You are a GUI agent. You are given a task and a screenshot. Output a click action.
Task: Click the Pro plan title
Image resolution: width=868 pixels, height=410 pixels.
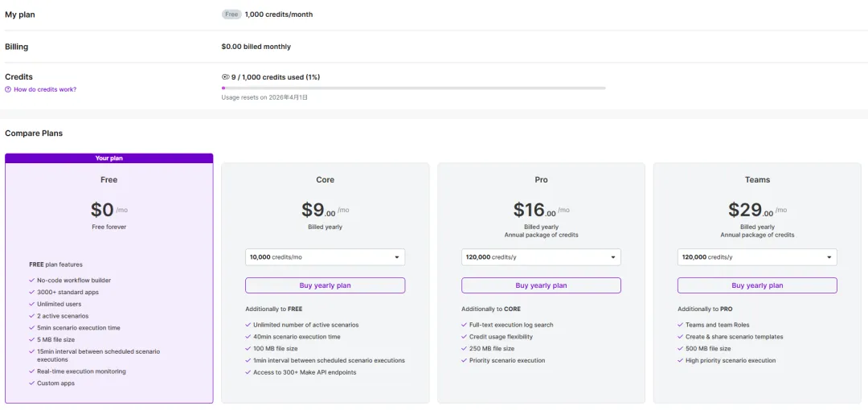pyautogui.click(x=541, y=180)
